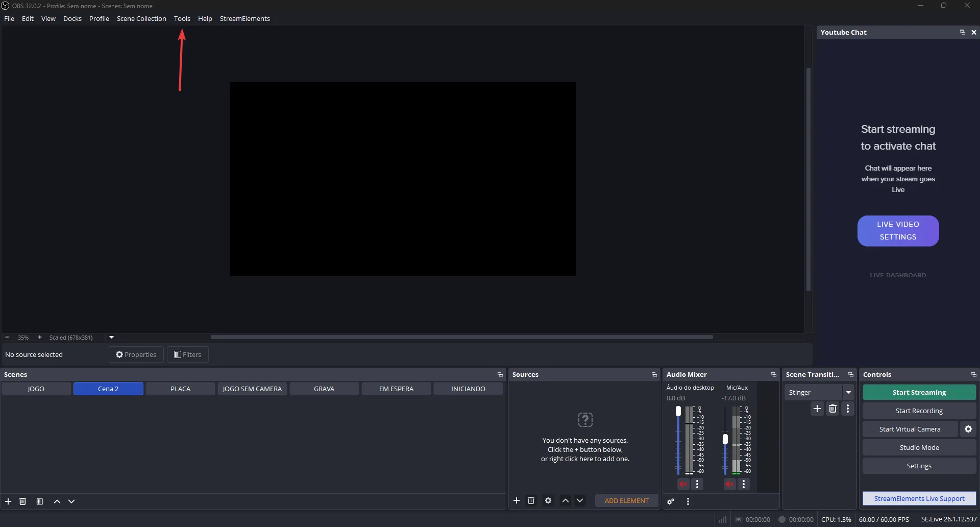
Task: Enable Studio Mode
Action: coord(919,447)
